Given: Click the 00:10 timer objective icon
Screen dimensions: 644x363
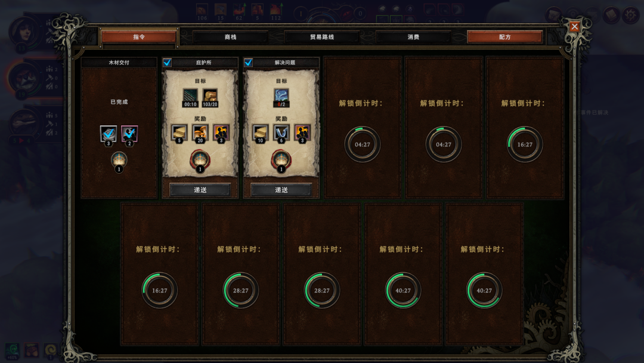Looking at the screenshot, I should point(190,98).
